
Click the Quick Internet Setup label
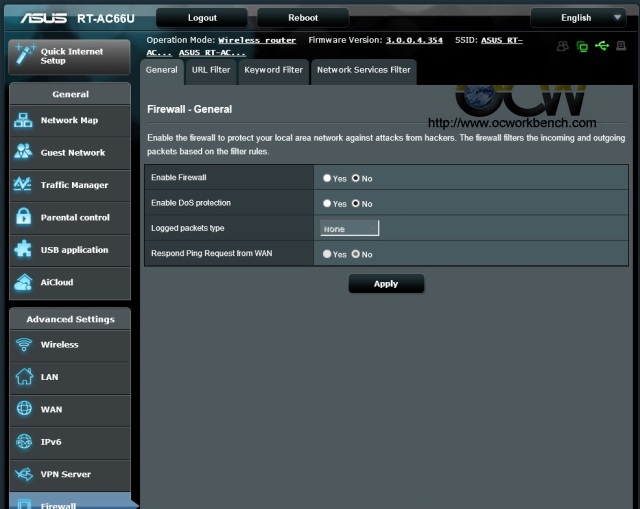[x=72, y=56]
